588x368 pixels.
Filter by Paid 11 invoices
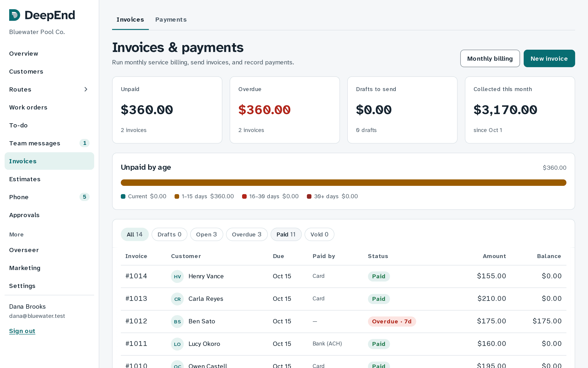point(286,234)
